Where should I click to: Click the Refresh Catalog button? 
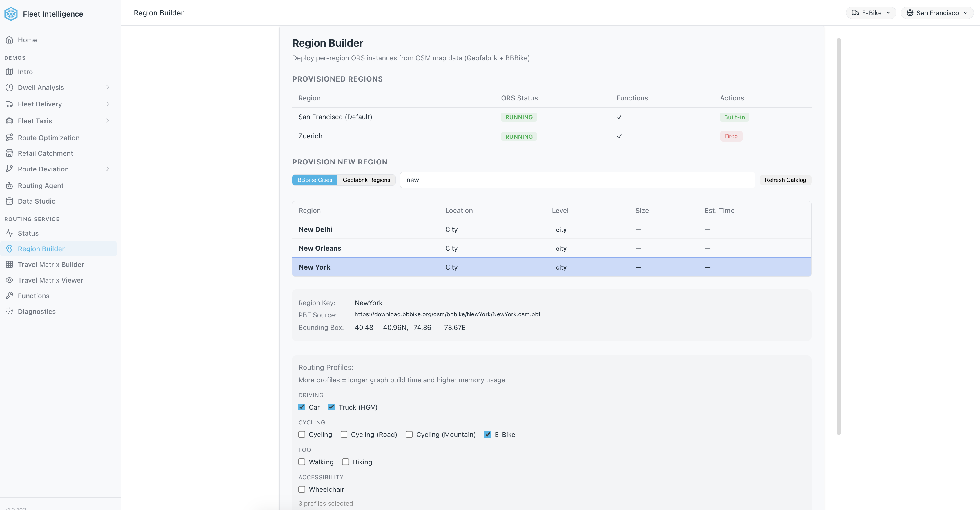click(785, 180)
